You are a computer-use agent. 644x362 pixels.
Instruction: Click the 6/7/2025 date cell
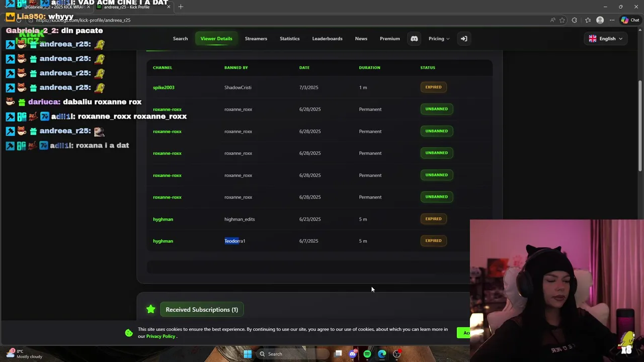[x=309, y=241]
